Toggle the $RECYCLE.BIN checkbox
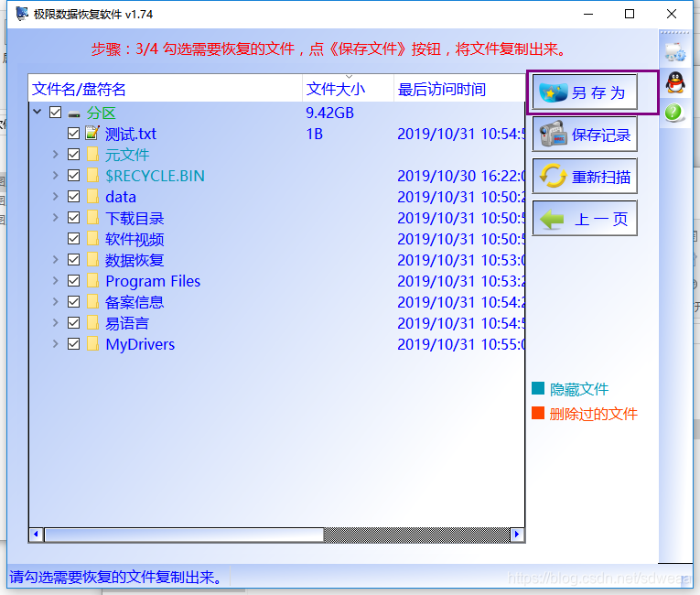700x595 pixels. pos(74,175)
